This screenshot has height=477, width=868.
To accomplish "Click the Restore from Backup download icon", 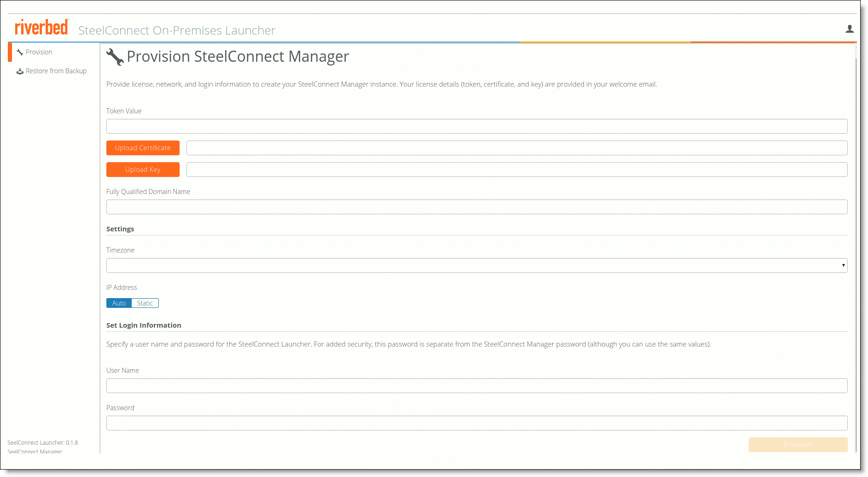I will click(x=20, y=71).
